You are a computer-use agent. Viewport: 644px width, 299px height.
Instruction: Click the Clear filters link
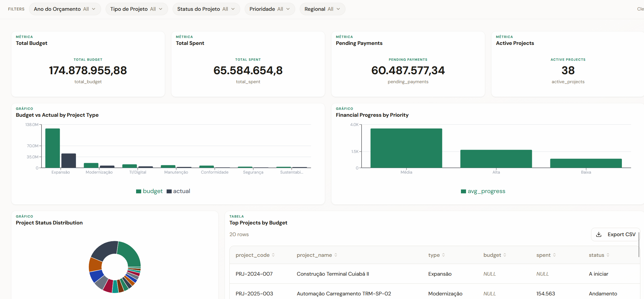click(x=640, y=9)
